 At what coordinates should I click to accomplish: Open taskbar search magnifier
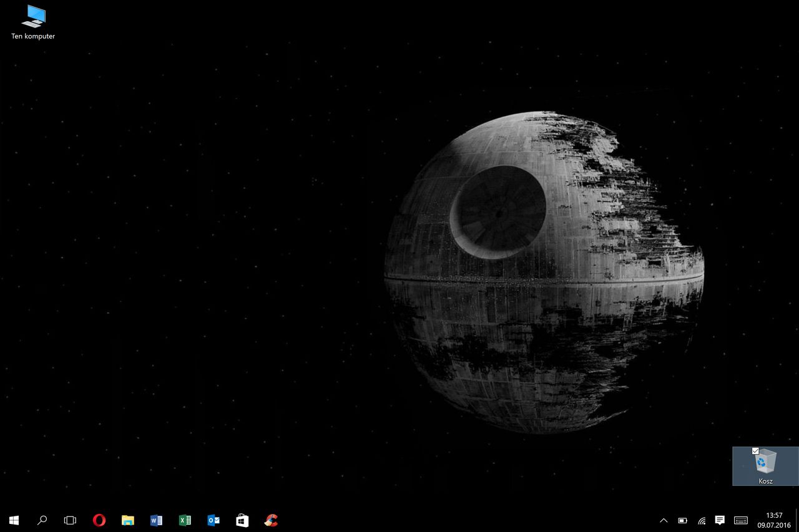pyautogui.click(x=42, y=520)
